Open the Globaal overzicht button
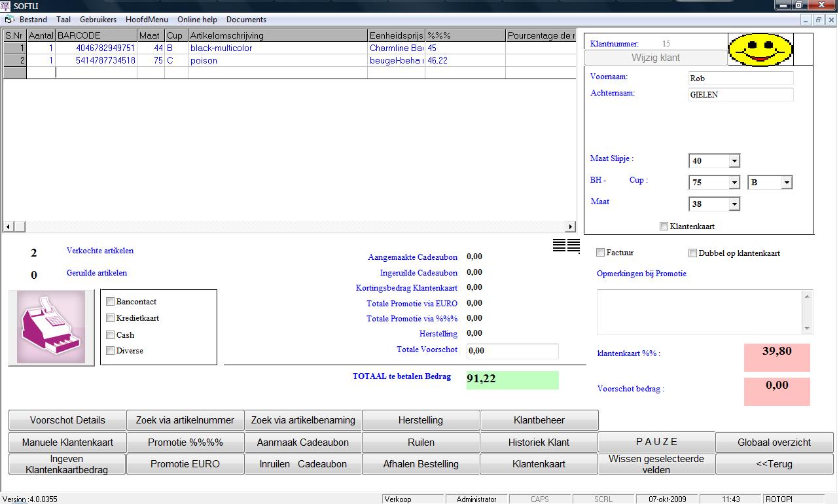 774,442
